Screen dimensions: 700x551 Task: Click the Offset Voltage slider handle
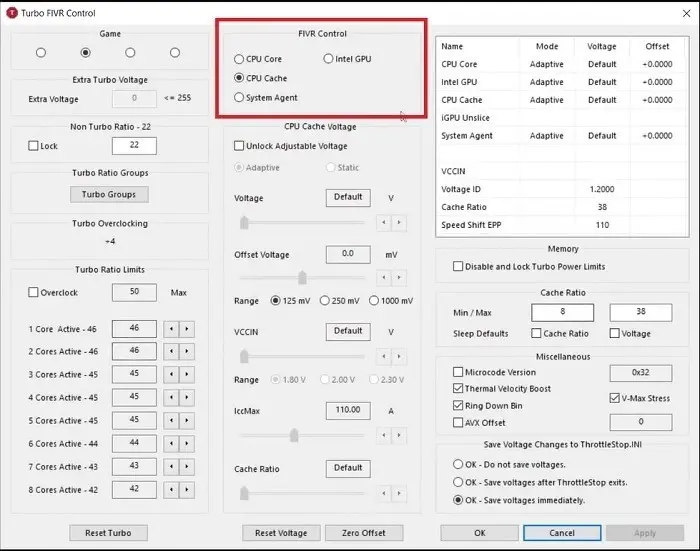pyautogui.click(x=302, y=277)
